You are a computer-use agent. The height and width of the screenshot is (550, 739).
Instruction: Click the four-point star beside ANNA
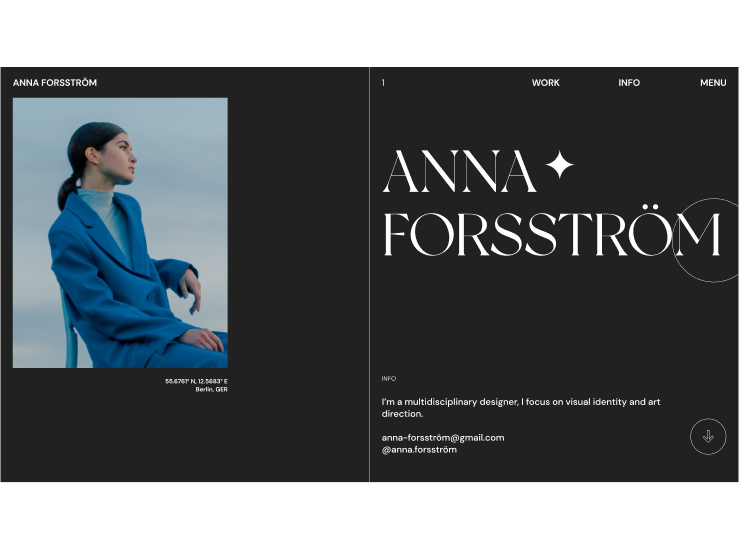tap(559, 164)
